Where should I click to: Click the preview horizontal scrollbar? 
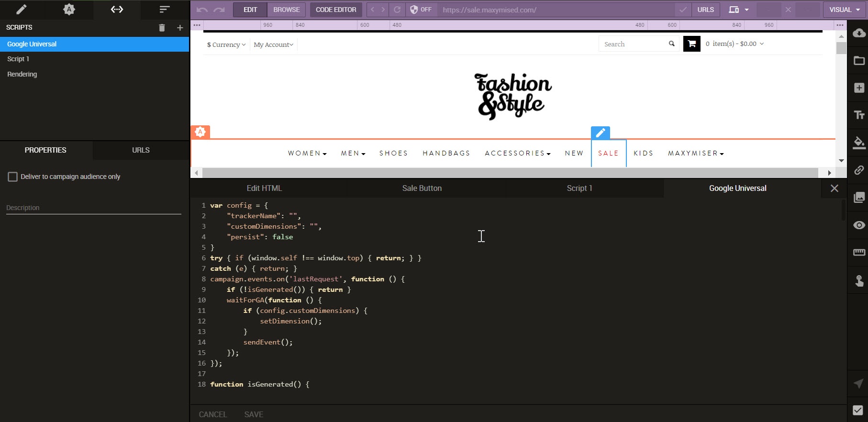(x=510, y=173)
